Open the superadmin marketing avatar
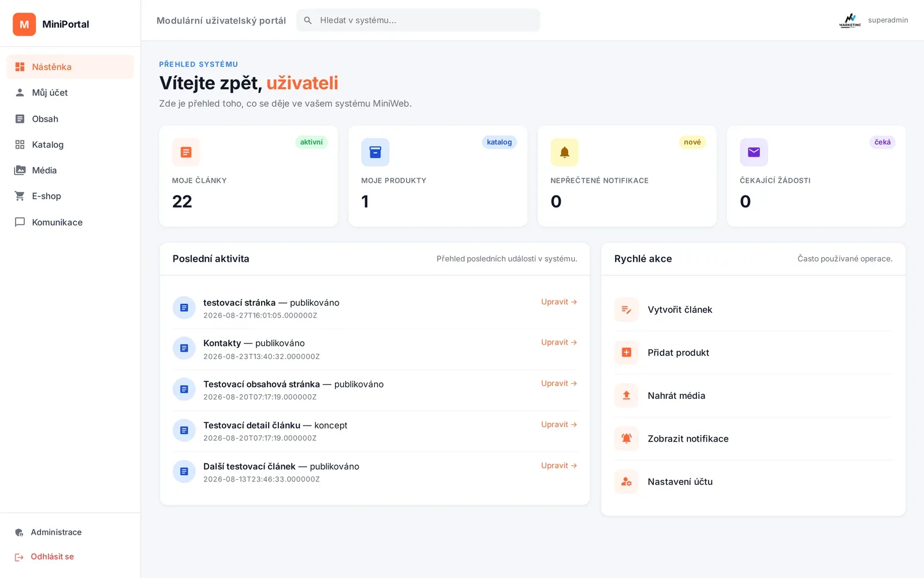 pyautogui.click(x=850, y=20)
